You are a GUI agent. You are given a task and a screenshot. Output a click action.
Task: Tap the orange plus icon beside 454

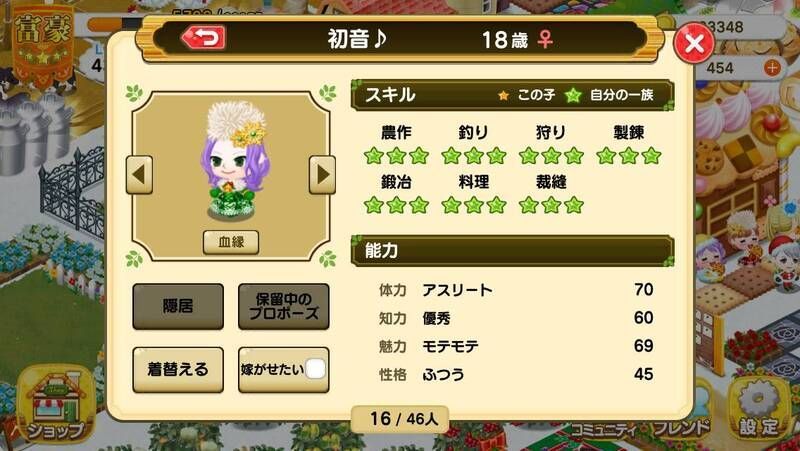point(772,67)
